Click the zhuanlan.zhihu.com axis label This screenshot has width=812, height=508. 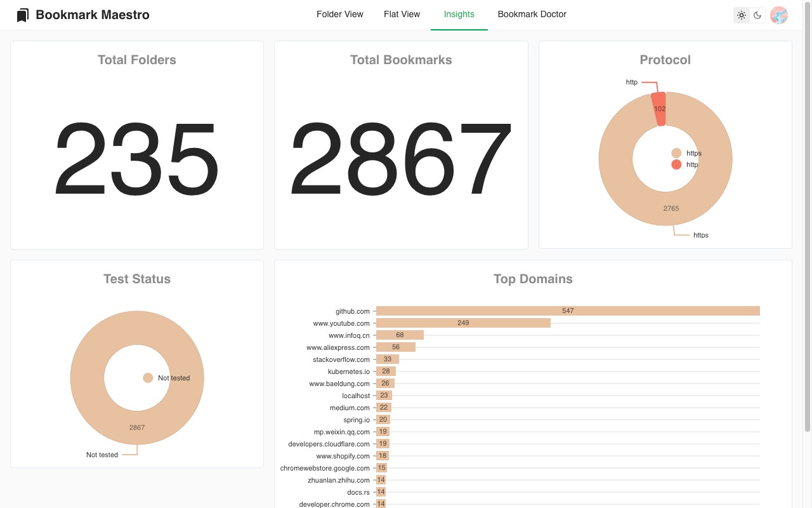(339, 480)
